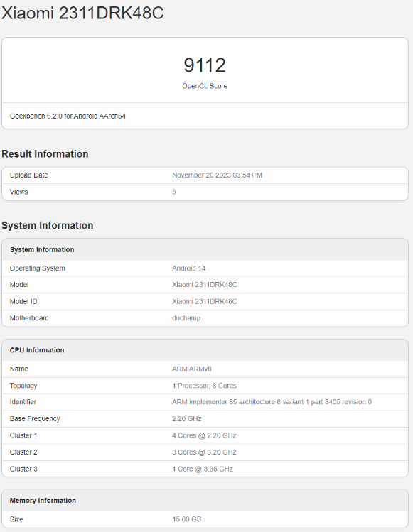
Task: Click the Model ID row value
Action: (205, 302)
